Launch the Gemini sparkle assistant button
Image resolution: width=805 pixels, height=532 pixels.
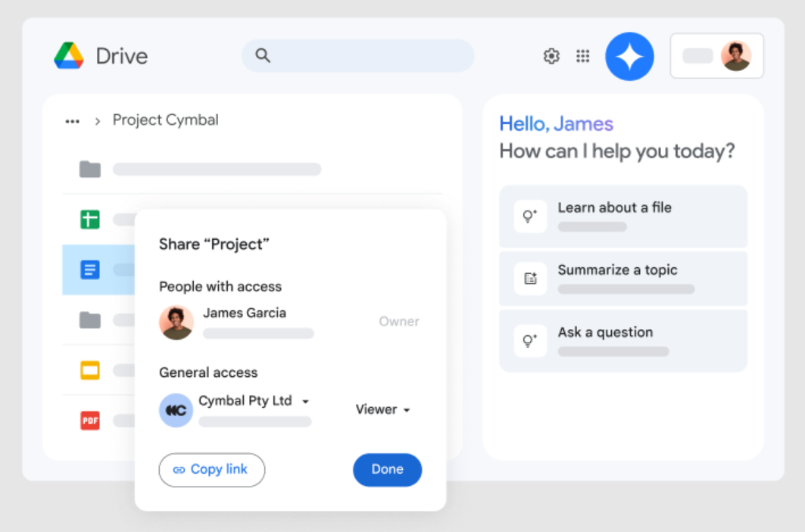point(629,57)
